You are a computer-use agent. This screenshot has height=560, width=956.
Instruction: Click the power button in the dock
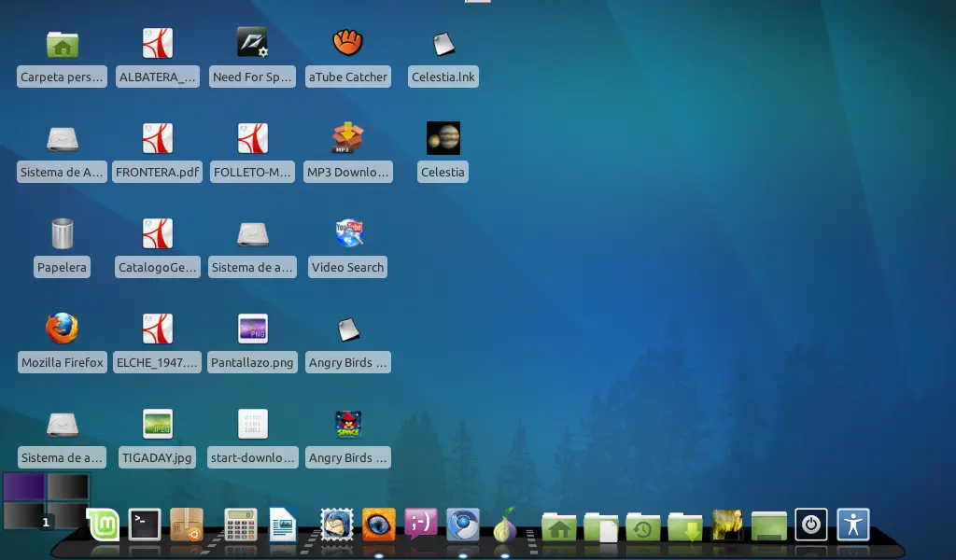[811, 524]
